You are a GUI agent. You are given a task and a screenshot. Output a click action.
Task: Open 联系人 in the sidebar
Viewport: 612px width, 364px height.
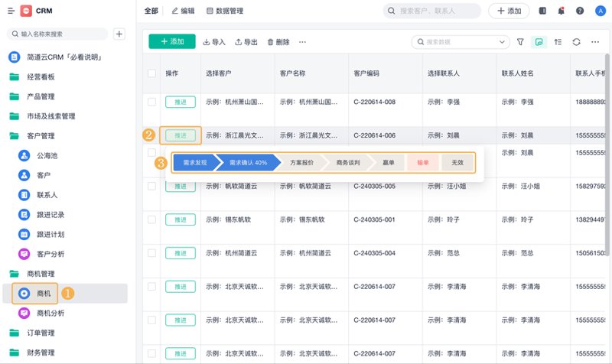(x=47, y=195)
